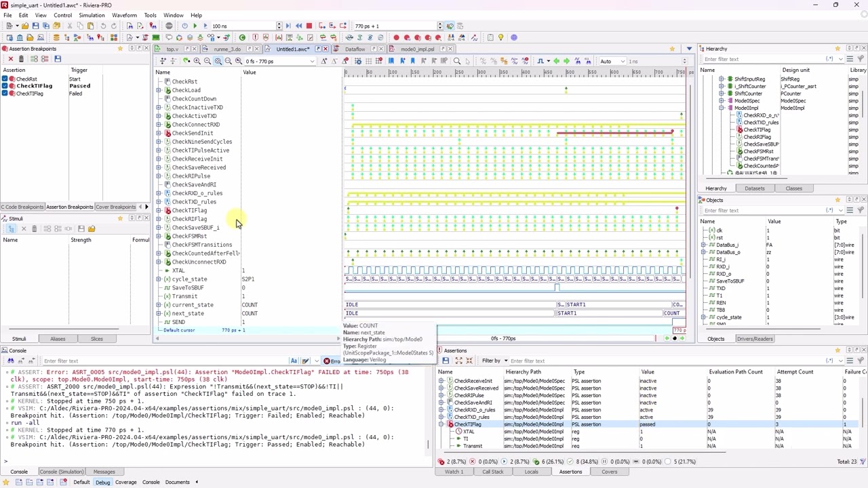868x488 pixels.
Task: Select the Documents perspective button
Action: (177, 482)
